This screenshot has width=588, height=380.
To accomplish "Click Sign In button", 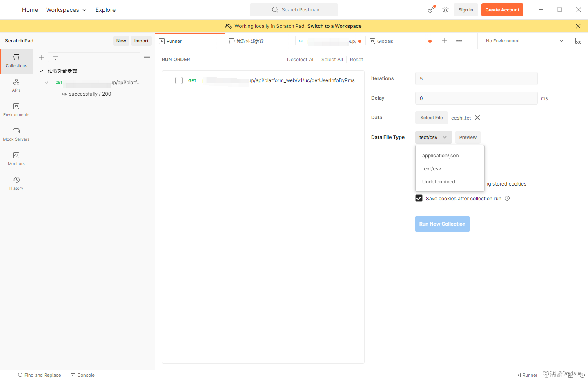I will 465,10.
